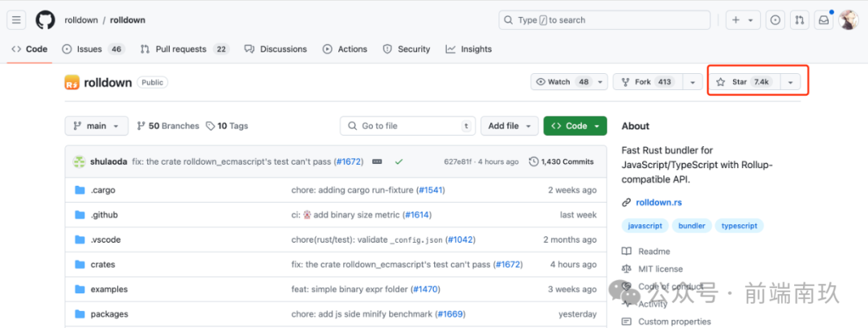Select the bundler topic tag
Image resolution: width=868 pixels, height=328 pixels.
[692, 226]
